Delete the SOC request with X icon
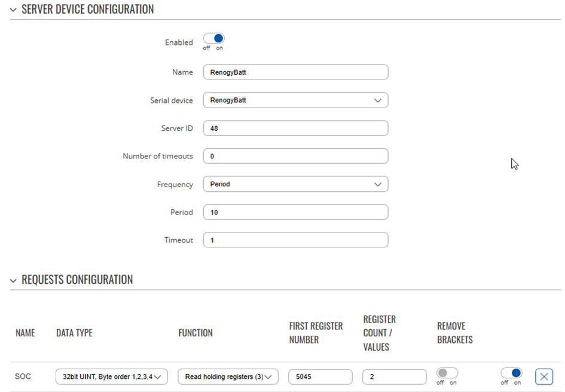 pyautogui.click(x=543, y=377)
